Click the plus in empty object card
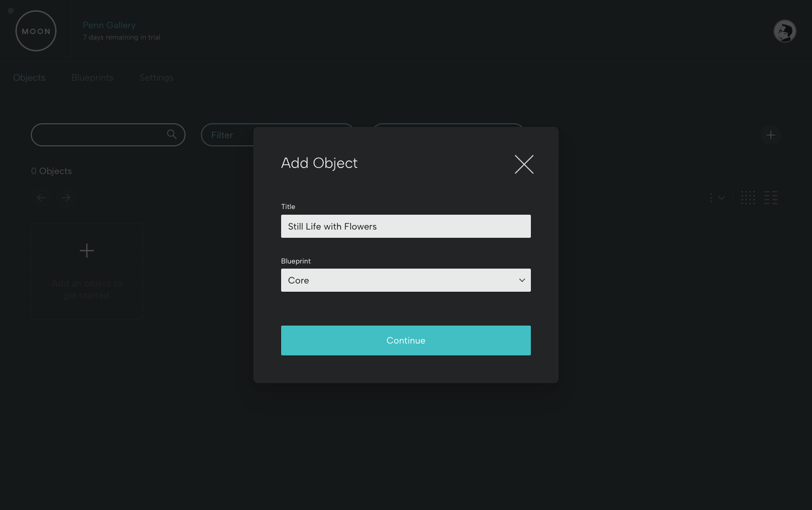Image resolution: width=812 pixels, height=510 pixels. tap(87, 251)
